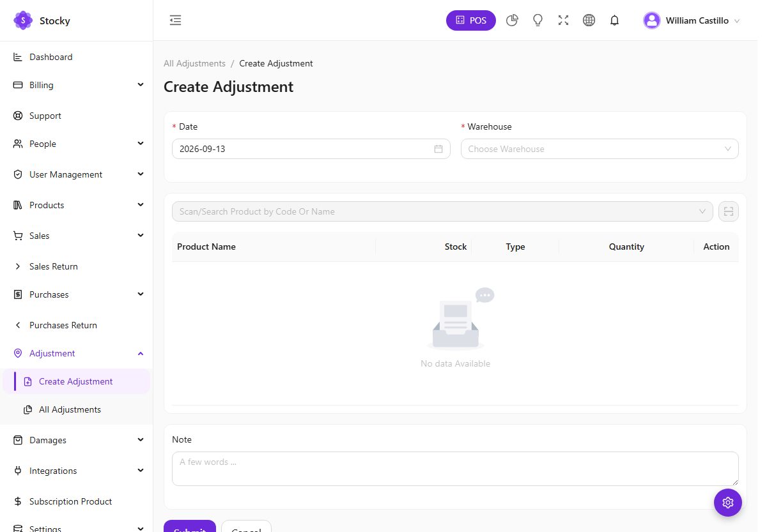Click the Products books icon
Screen dimensions: 767x532
18,205
